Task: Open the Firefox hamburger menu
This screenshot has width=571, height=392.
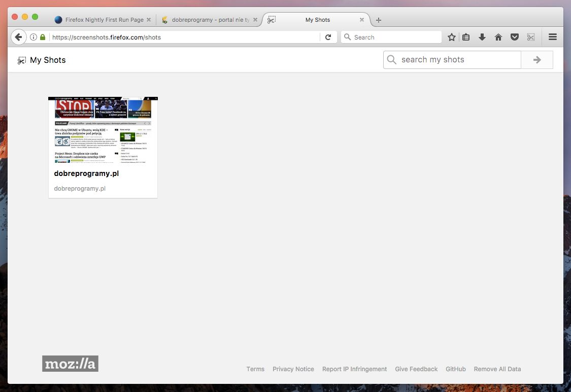Action: click(552, 37)
